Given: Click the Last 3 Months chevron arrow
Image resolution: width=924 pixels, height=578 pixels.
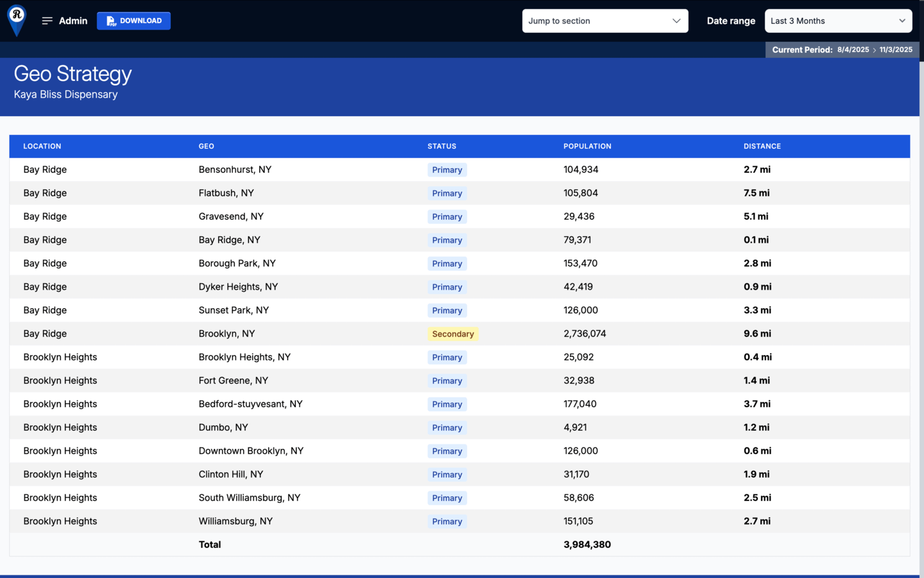Looking at the screenshot, I should 902,21.
